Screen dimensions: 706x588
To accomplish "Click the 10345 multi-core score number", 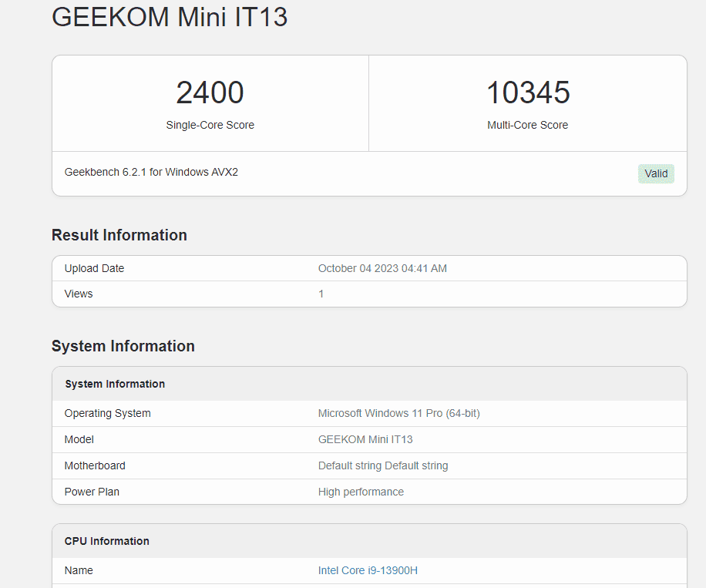I will coord(528,93).
